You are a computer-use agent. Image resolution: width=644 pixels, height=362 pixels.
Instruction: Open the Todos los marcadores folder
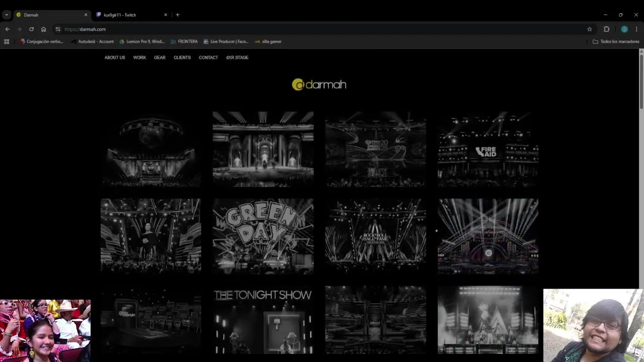tap(616, 42)
